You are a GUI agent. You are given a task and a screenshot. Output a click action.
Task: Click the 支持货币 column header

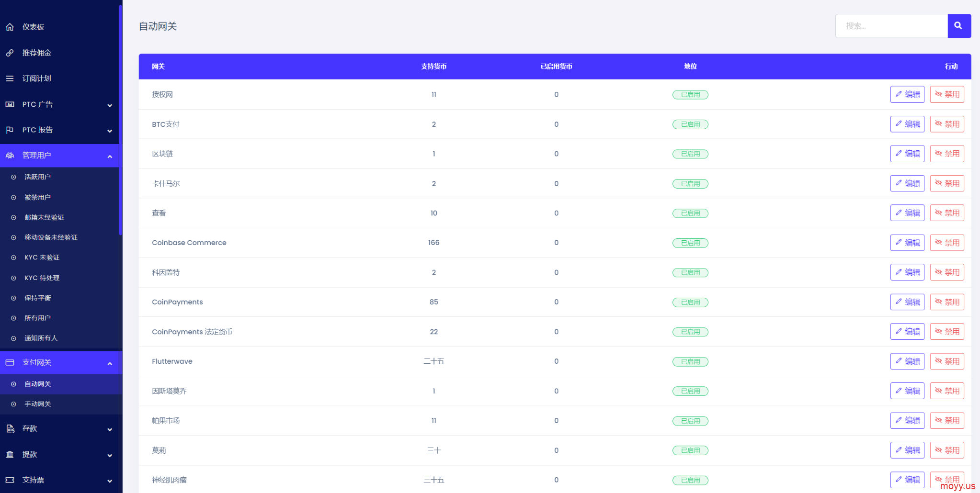point(434,67)
